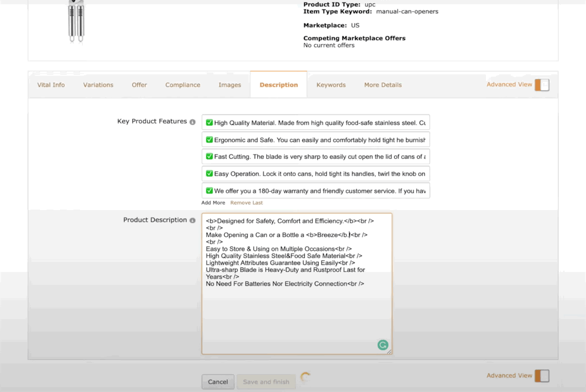Click the 'Easy to Store' description line
The height and width of the screenshot is (392, 586).
(x=279, y=249)
